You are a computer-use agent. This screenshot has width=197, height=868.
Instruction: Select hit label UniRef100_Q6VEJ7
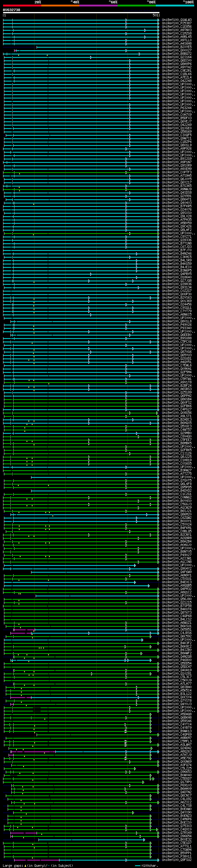pos(177,121)
